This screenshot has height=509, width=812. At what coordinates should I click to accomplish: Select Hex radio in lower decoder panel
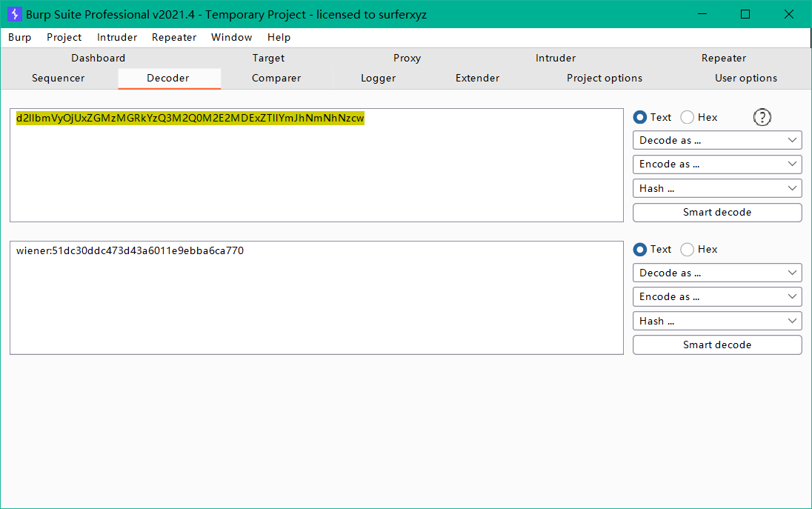699,250
